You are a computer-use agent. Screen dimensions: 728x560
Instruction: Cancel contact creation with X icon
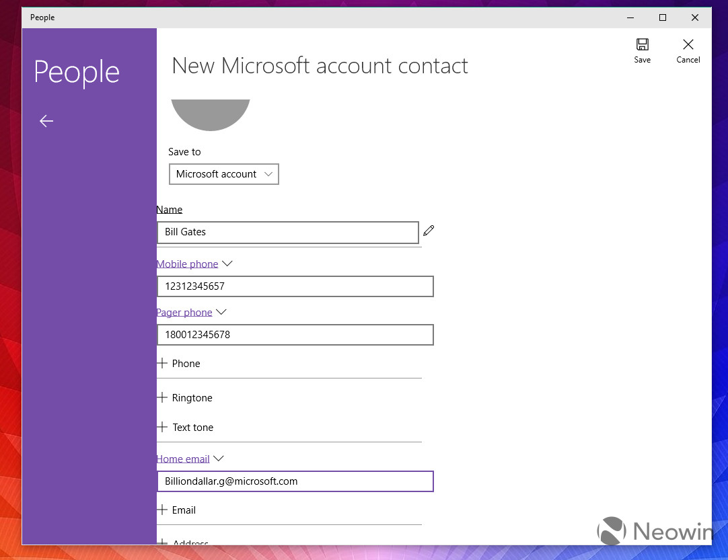pos(688,50)
